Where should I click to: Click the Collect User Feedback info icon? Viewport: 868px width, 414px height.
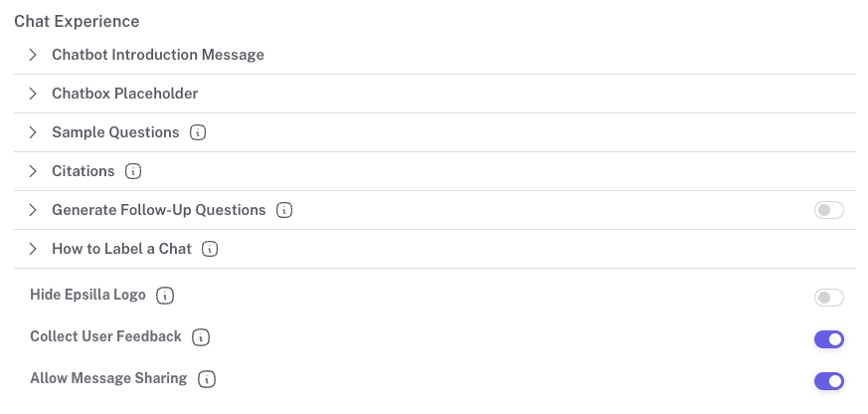[x=201, y=337]
